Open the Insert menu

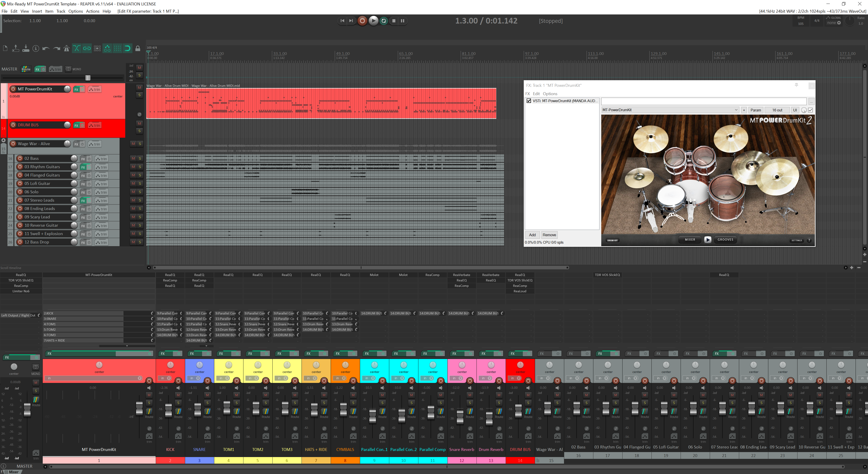[x=37, y=11]
